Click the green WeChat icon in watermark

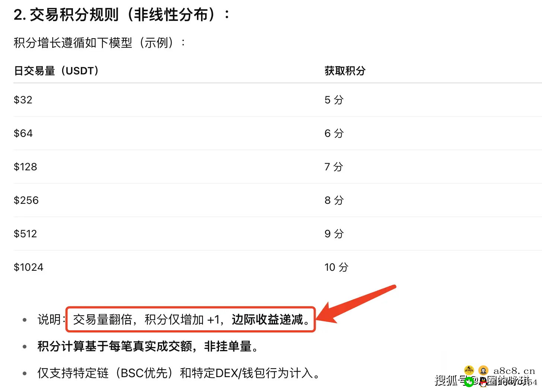point(469,382)
